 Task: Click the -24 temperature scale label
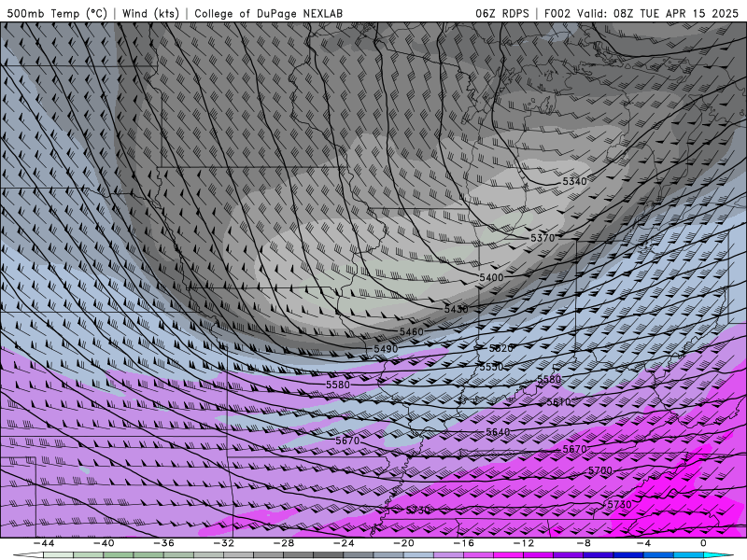click(x=344, y=543)
